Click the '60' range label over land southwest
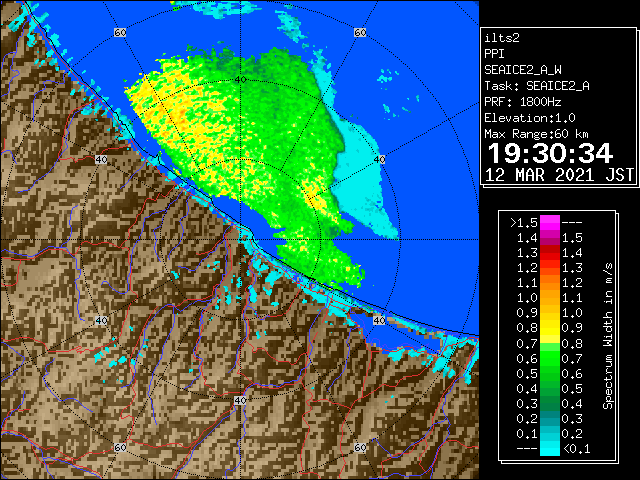The height and width of the screenshot is (480, 640). 120,447
